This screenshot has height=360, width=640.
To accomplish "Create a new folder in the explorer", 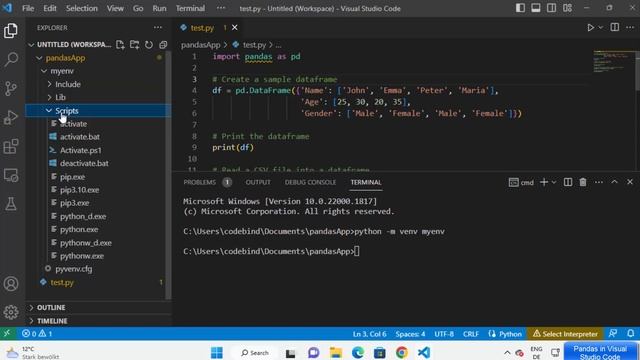I will [x=134, y=44].
